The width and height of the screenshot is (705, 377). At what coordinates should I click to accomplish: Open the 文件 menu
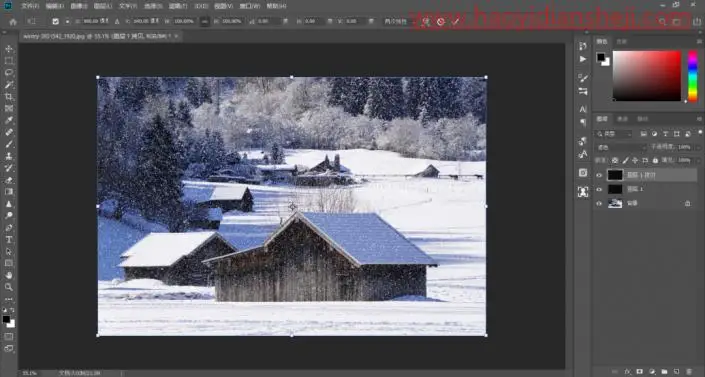pos(30,6)
